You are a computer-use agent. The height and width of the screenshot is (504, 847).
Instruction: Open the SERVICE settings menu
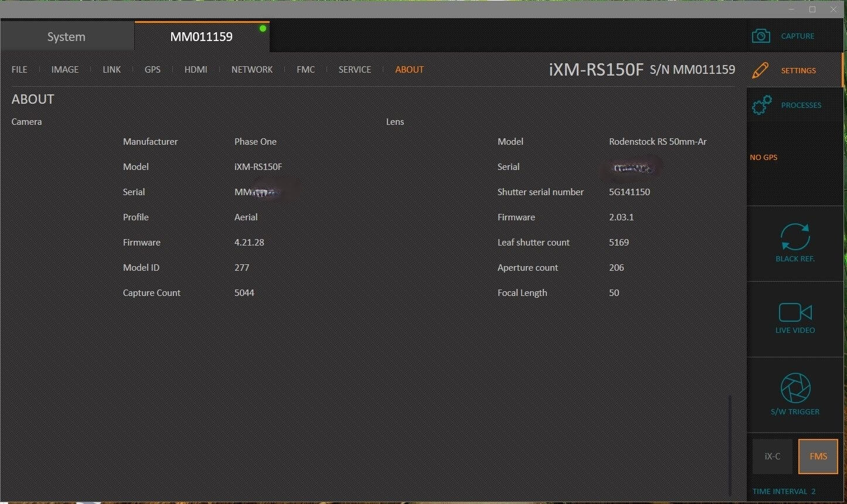point(355,69)
